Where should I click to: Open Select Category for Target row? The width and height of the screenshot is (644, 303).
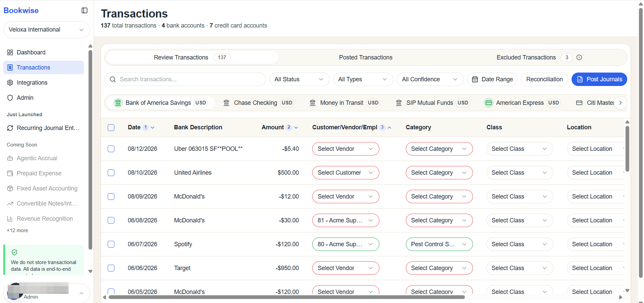point(439,268)
